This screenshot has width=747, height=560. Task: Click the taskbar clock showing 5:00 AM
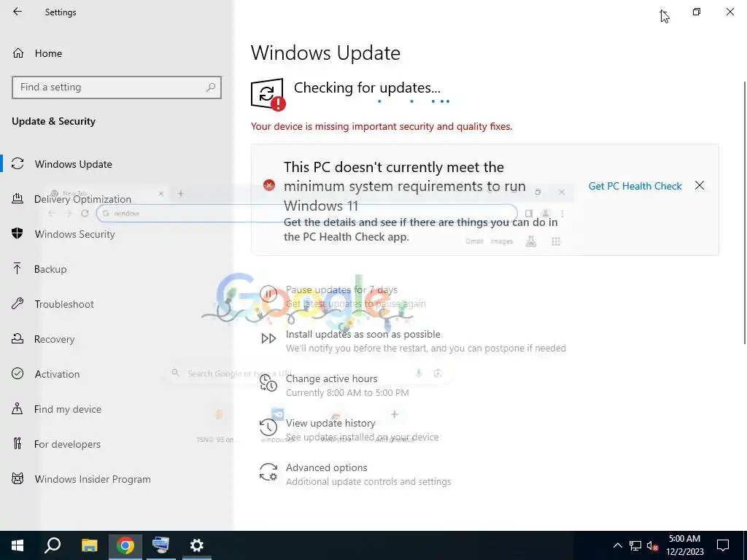coord(684,545)
